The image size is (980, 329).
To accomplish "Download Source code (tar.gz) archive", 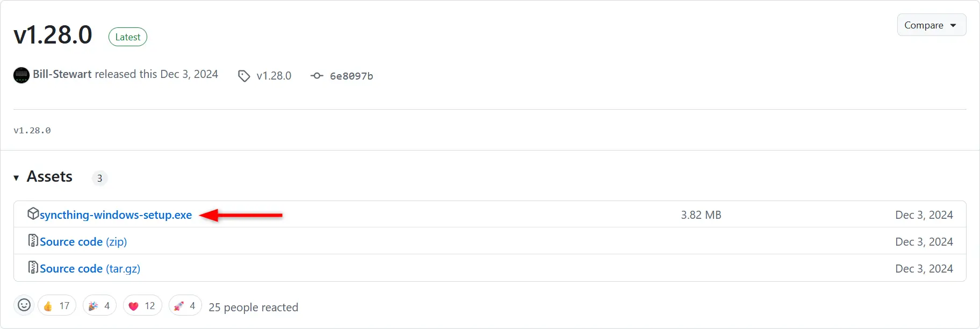I will pos(90,268).
